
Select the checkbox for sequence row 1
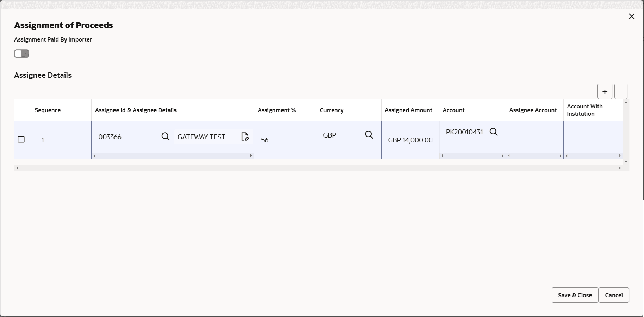coord(21,140)
